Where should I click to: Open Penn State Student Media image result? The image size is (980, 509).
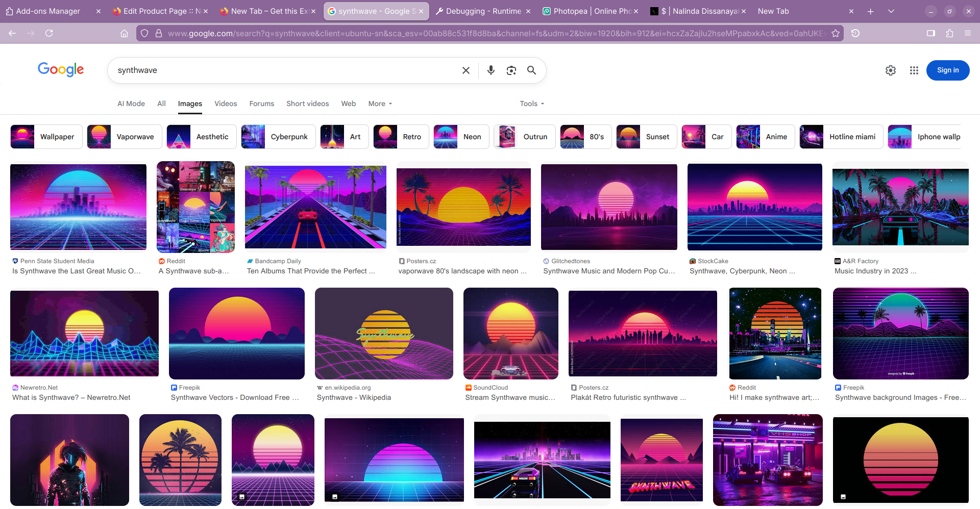point(78,207)
